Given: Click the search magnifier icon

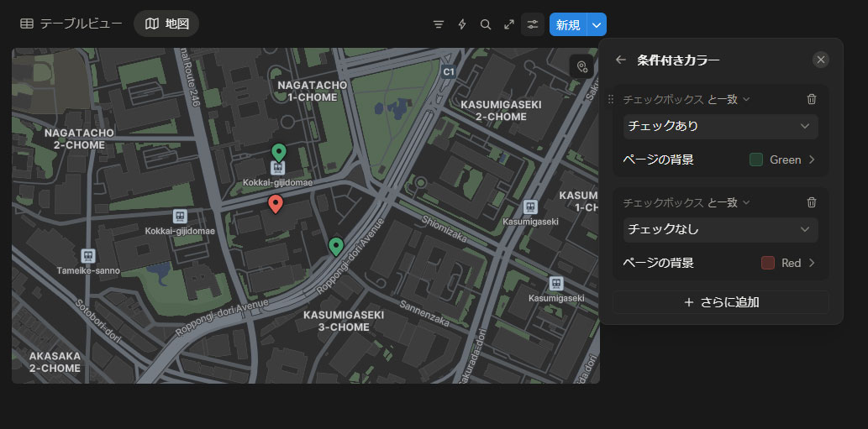Looking at the screenshot, I should click(485, 24).
